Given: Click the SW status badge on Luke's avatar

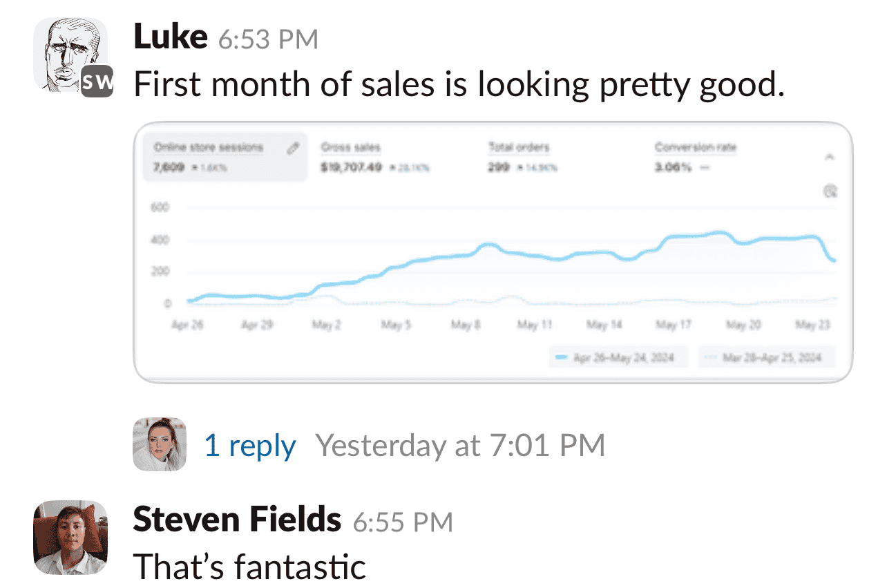Looking at the screenshot, I should pyautogui.click(x=96, y=83).
